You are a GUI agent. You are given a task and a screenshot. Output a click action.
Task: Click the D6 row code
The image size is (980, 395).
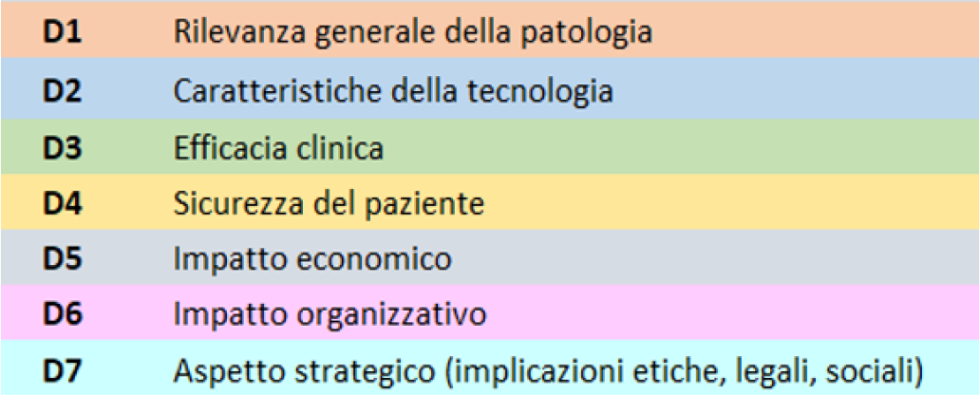point(62,312)
